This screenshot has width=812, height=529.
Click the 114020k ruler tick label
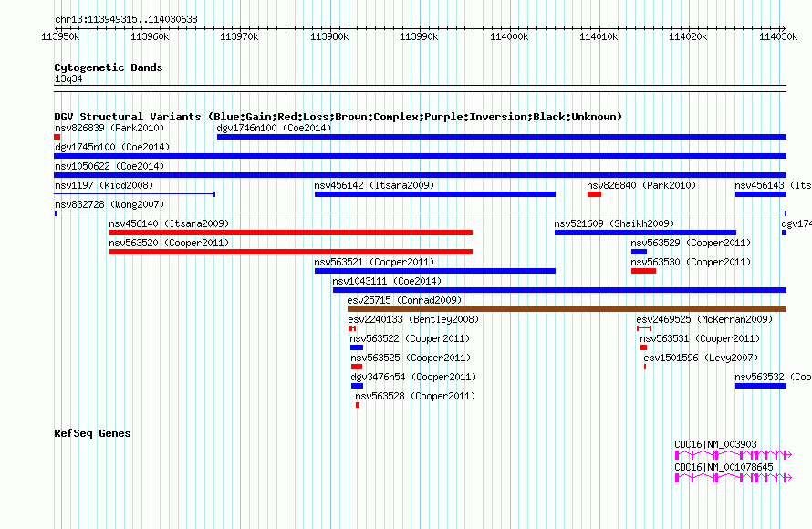[688, 36]
